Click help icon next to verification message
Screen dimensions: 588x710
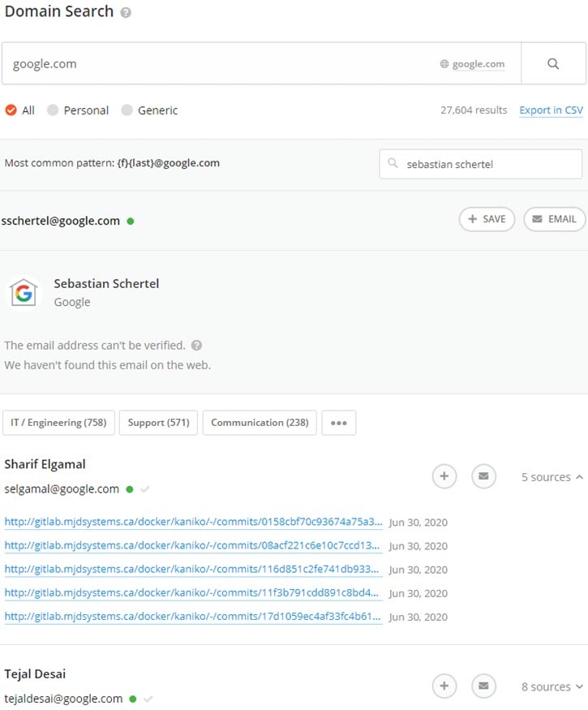coord(196,346)
